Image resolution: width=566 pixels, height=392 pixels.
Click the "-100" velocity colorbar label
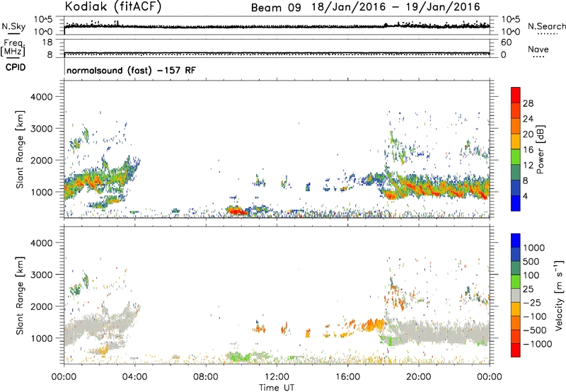pyautogui.click(x=534, y=316)
